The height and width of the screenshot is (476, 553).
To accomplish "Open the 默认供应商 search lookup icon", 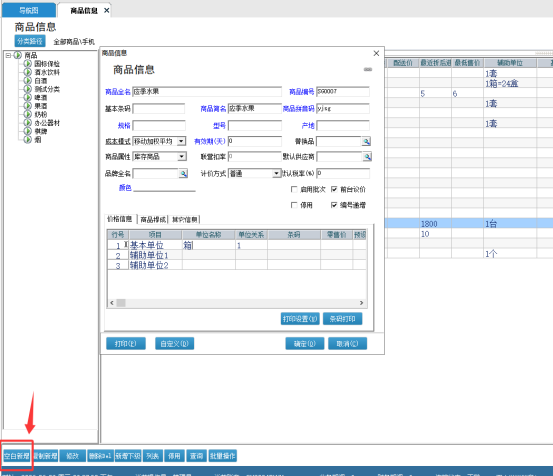I will [x=367, y=157].
